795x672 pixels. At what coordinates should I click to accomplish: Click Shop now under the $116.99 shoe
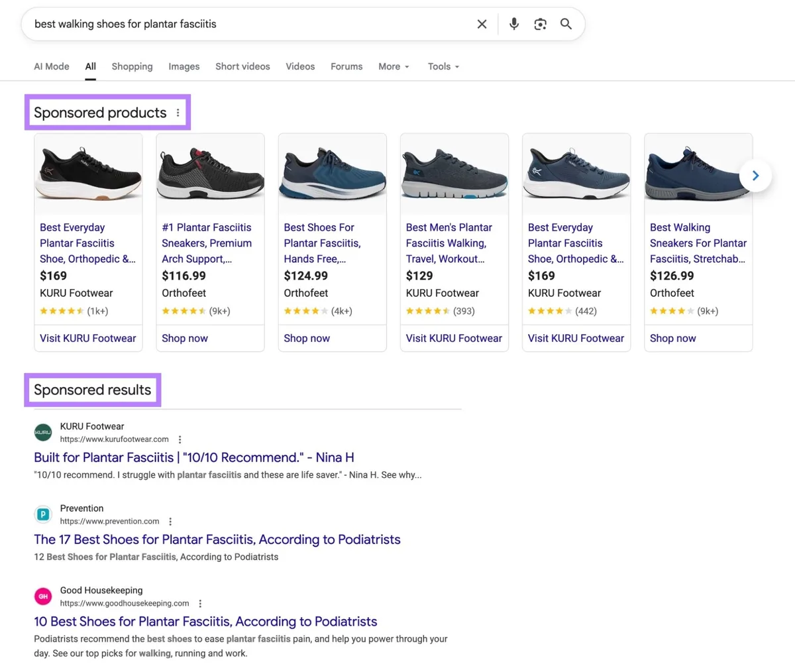point(185,338)
